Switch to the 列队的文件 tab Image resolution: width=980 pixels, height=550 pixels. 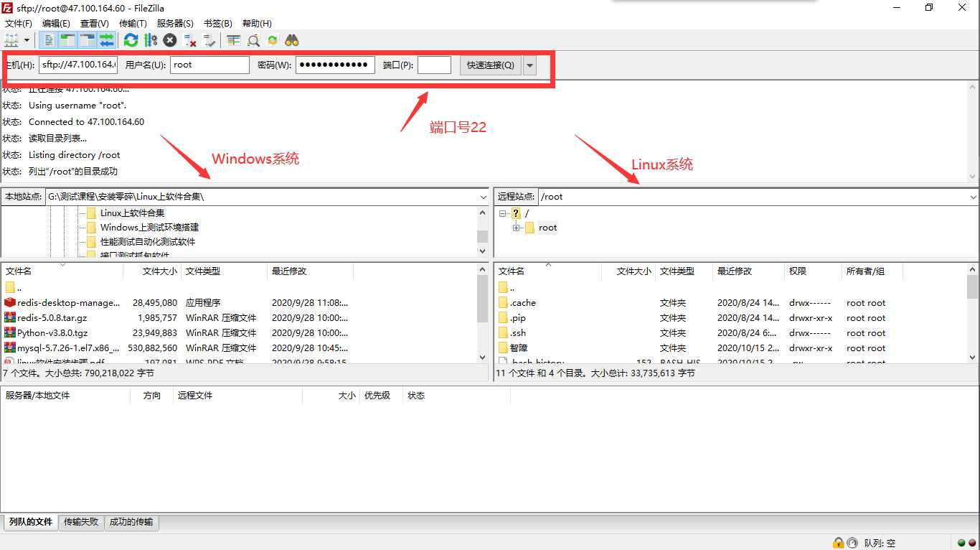click(31, 522)
